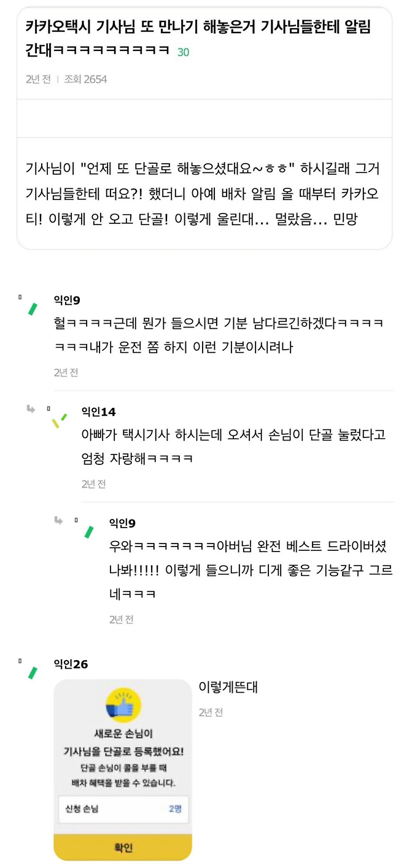Click the 조회 2654 view count
Image resolution: width=404 pixels, height=868 pixels.
tap(85, 79)
